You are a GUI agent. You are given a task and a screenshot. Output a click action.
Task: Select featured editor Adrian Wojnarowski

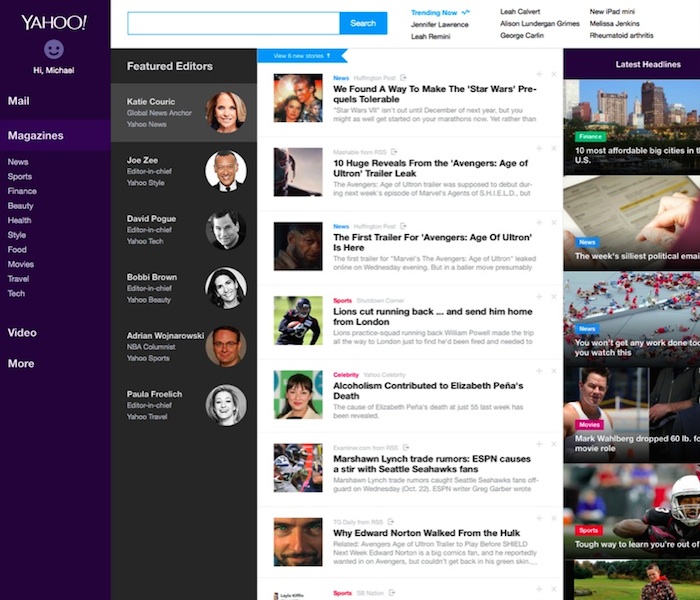coord(183,346)
